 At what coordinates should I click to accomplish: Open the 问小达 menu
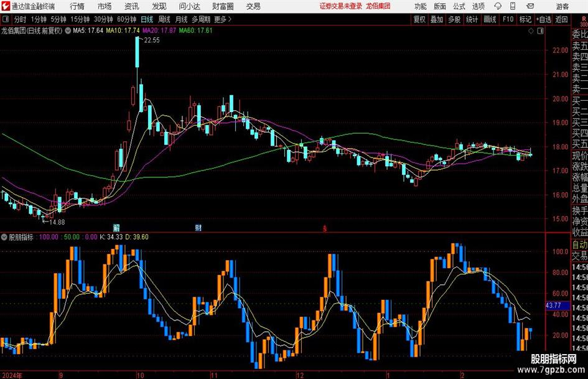pos(189,6)
